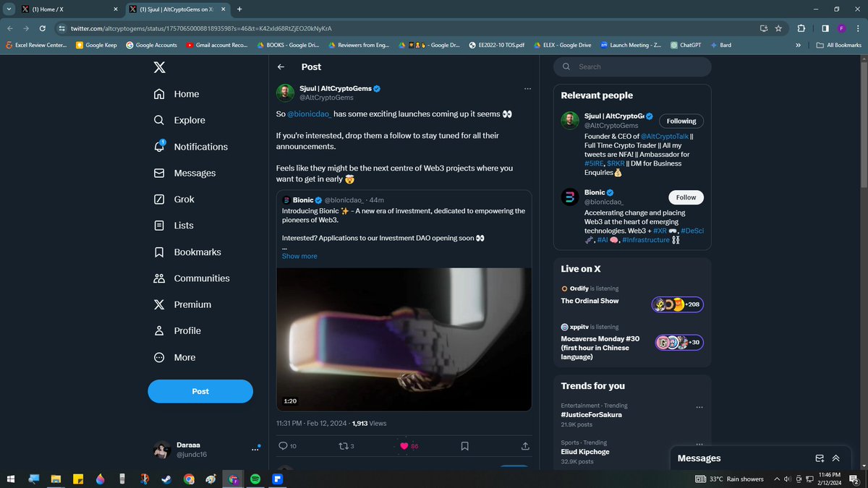The height and width of the screenshot is (488, 868).
Task: Click the repost icon showing 3
Action: point(344,446)
